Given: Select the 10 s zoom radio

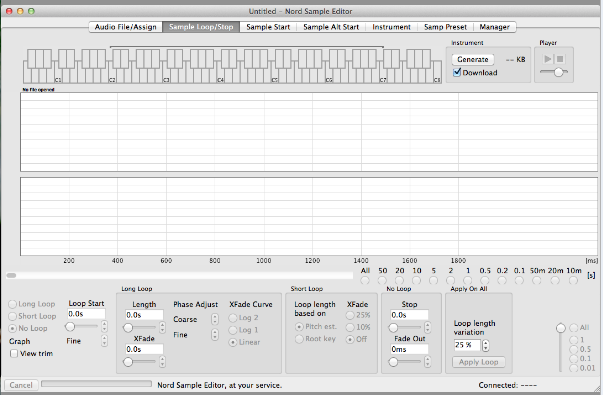Looking at the screenshot, I should (x=416, y=280).
